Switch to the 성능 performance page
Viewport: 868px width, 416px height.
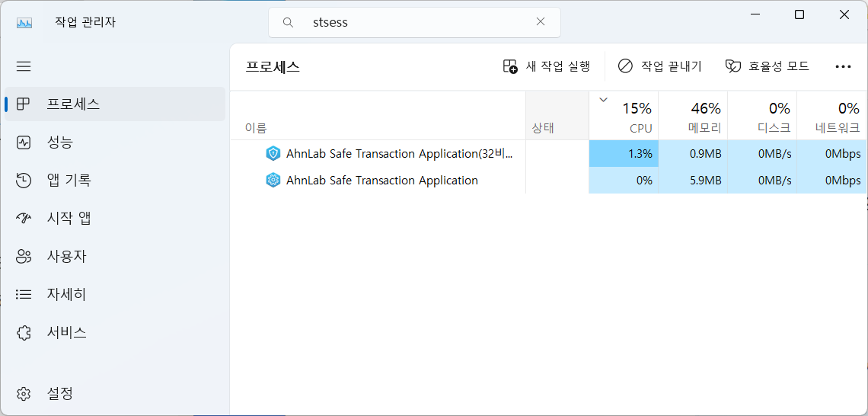[x=115, y=142]
